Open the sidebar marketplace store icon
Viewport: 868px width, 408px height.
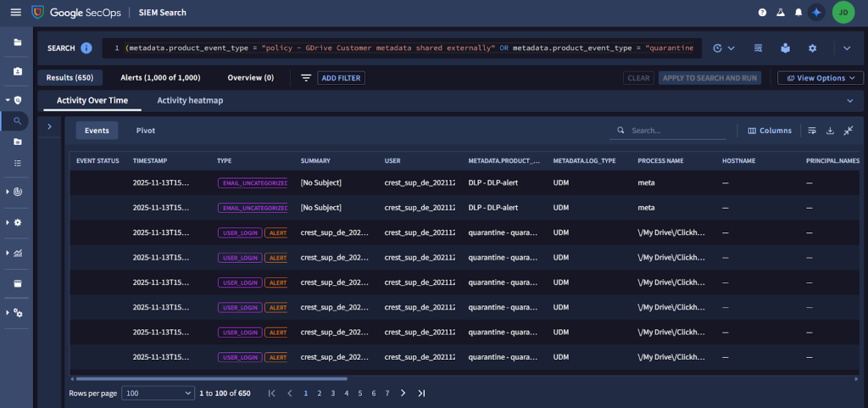tap(18, 283)
